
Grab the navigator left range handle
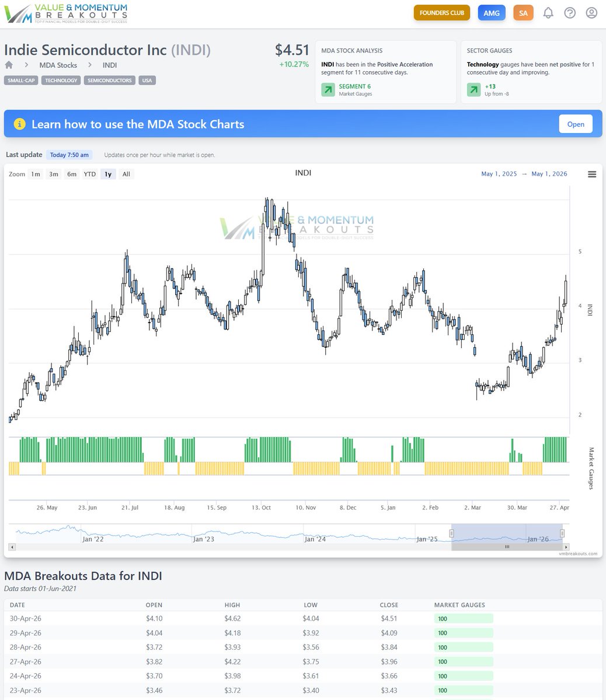click(451, 533)
